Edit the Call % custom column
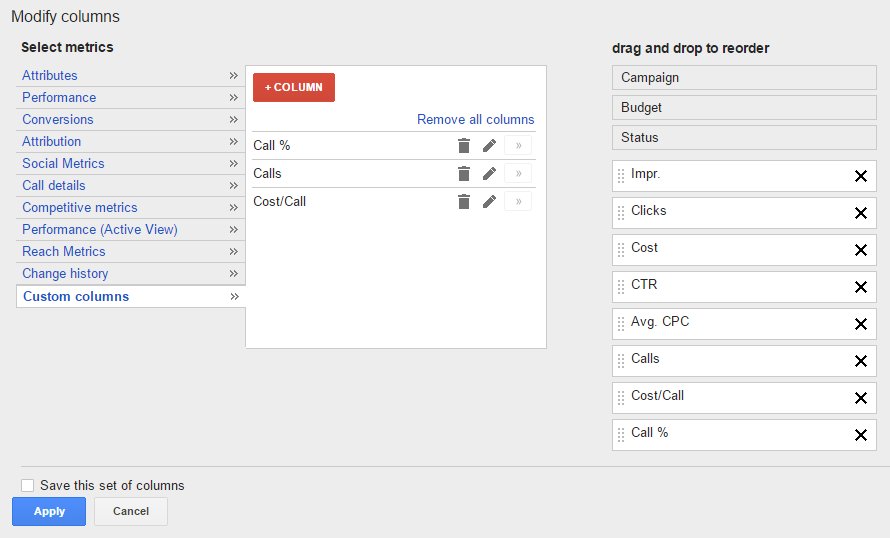The width and height of the screenshot is (890, 538). (x=489, y=146)
